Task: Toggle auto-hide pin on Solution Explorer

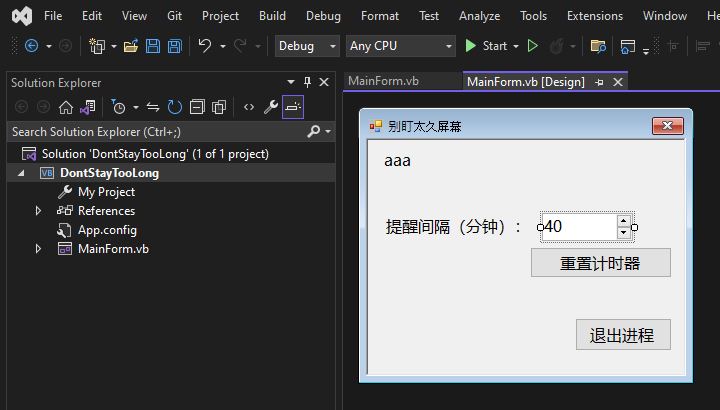Action: 307,83
